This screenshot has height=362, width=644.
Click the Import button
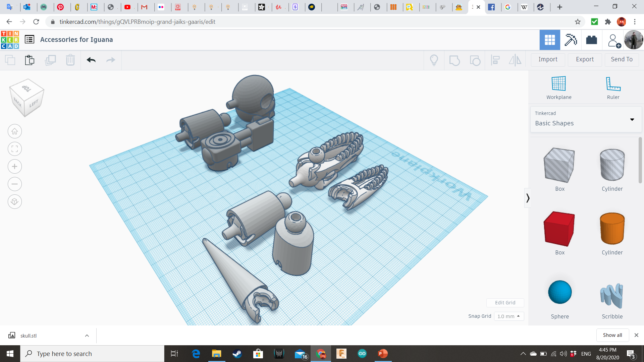(x=548, y=59)
